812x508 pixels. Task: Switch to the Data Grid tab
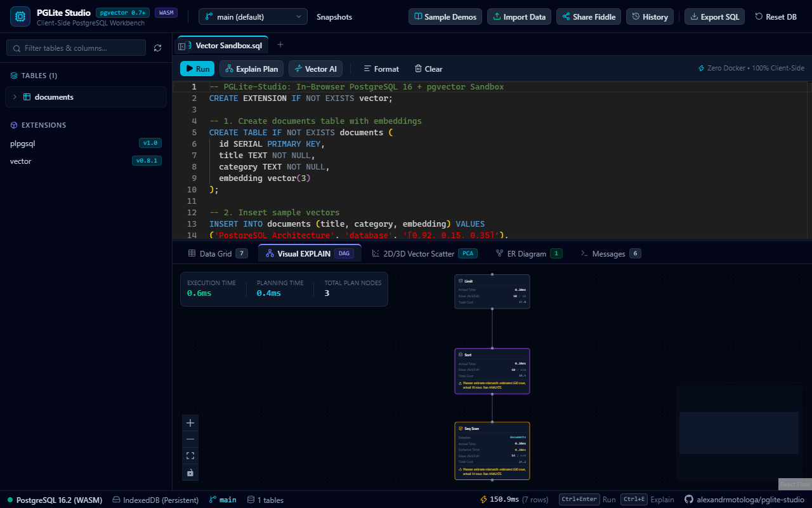(218, 253)
